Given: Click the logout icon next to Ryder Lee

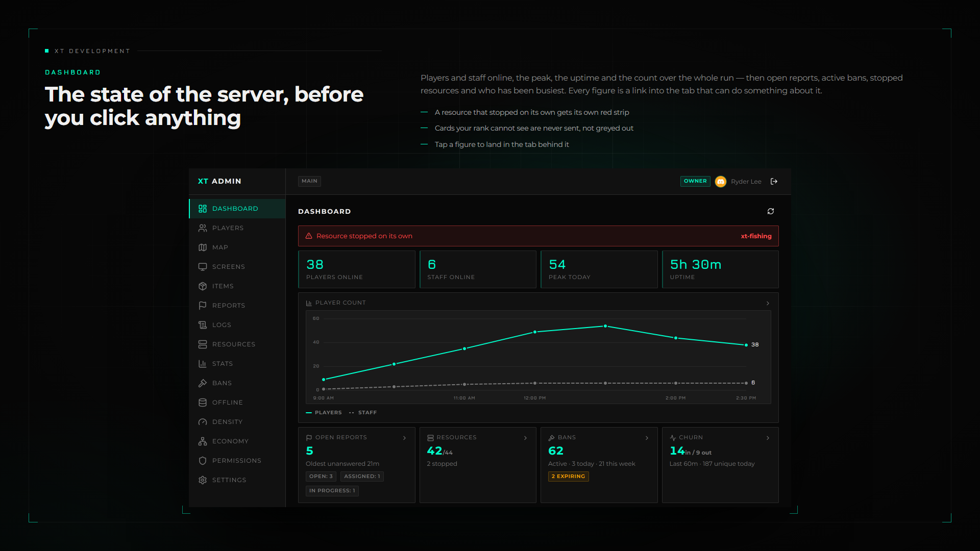Looking at the screenshot, I should (x=774, y=182).
